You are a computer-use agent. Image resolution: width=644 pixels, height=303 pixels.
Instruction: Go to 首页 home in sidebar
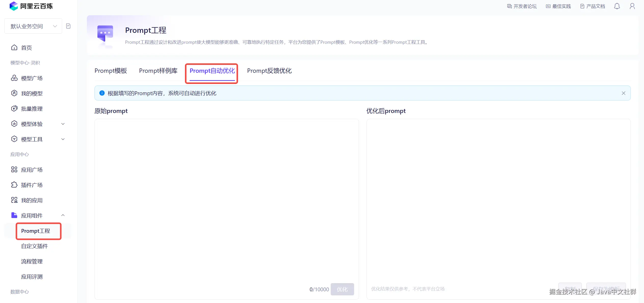26,48
